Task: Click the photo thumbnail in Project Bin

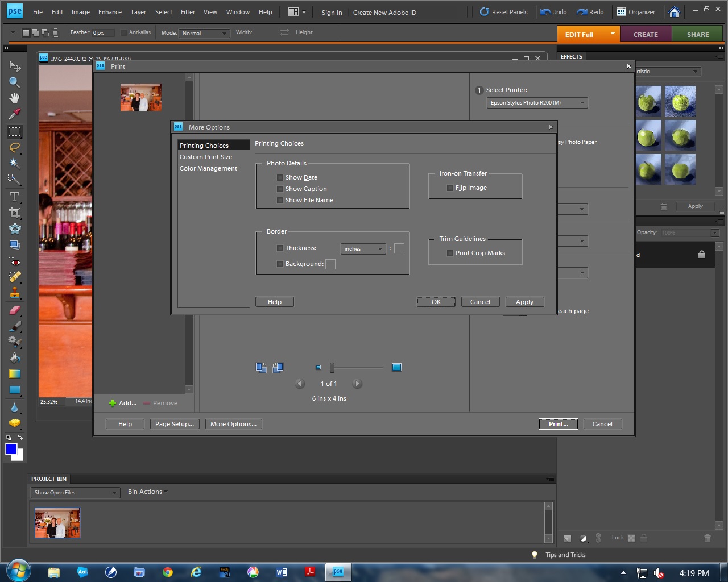Action: [x=57, y=523]
